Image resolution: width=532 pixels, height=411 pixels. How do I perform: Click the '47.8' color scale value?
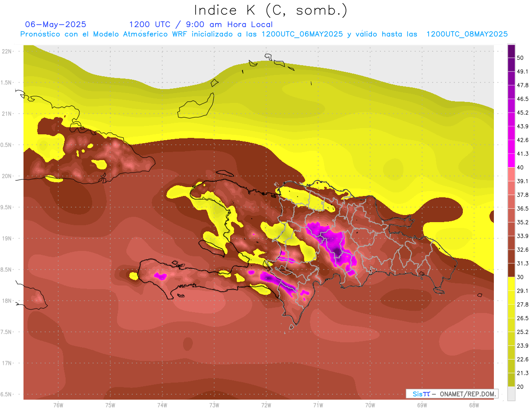point(523,85)
